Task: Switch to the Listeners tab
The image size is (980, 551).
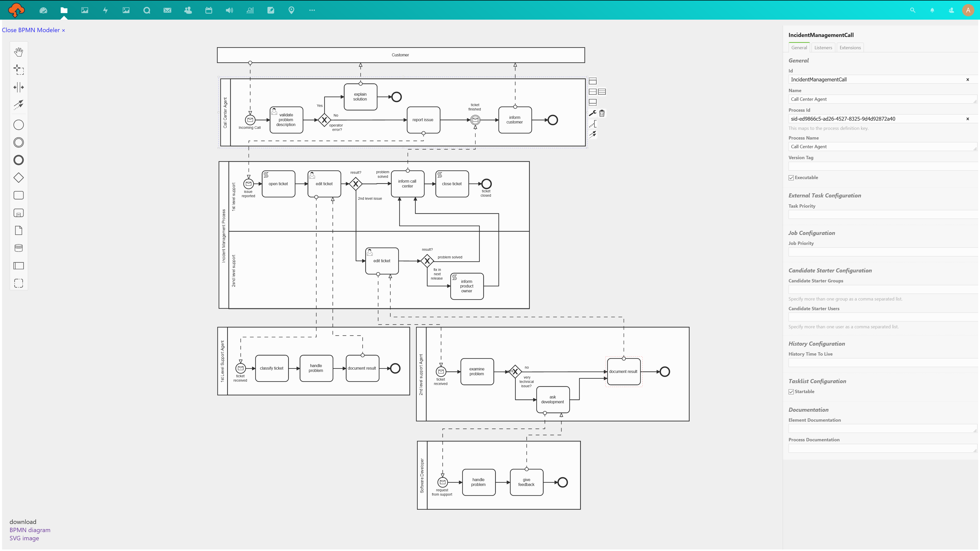Action: (x=823, y=47)
